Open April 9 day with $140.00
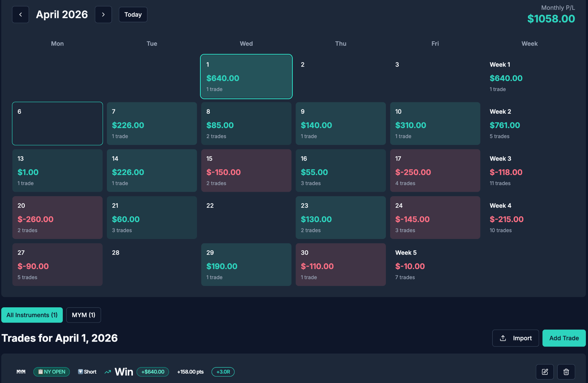Viewport: 588px width, 383px height. 341,123
